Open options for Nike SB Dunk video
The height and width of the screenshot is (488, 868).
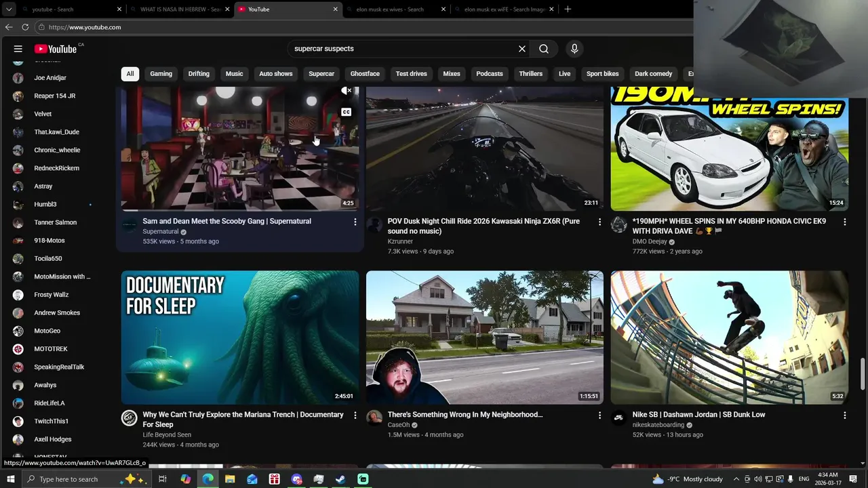(x=844, y=415)
